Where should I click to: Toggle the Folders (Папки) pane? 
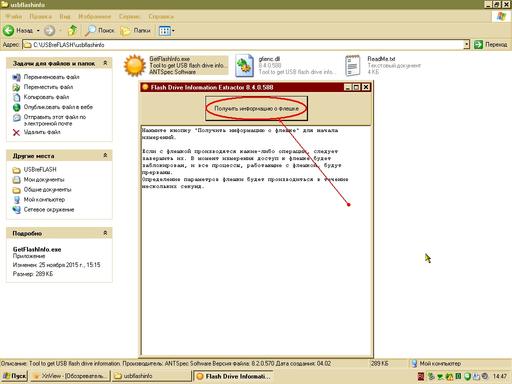(135, 31)
